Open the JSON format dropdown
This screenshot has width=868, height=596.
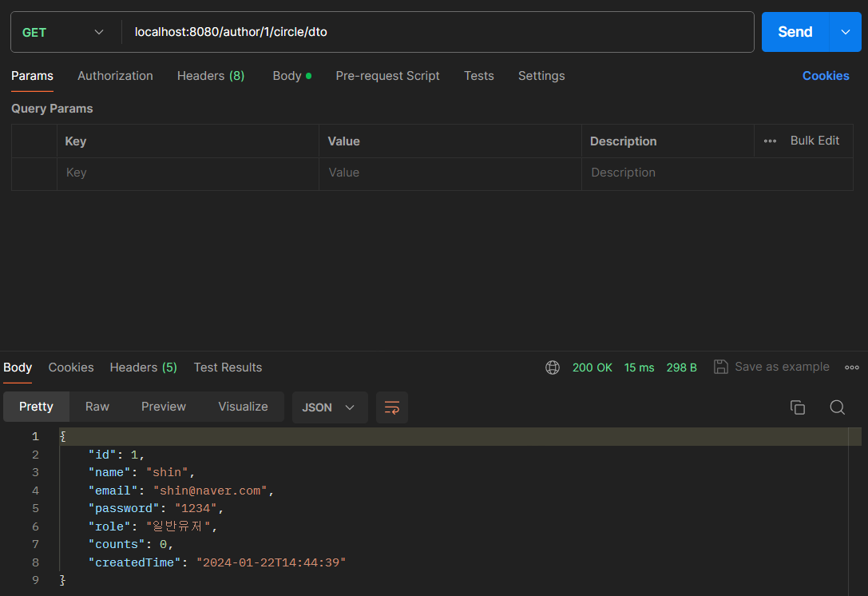click(x=329, y=407)
